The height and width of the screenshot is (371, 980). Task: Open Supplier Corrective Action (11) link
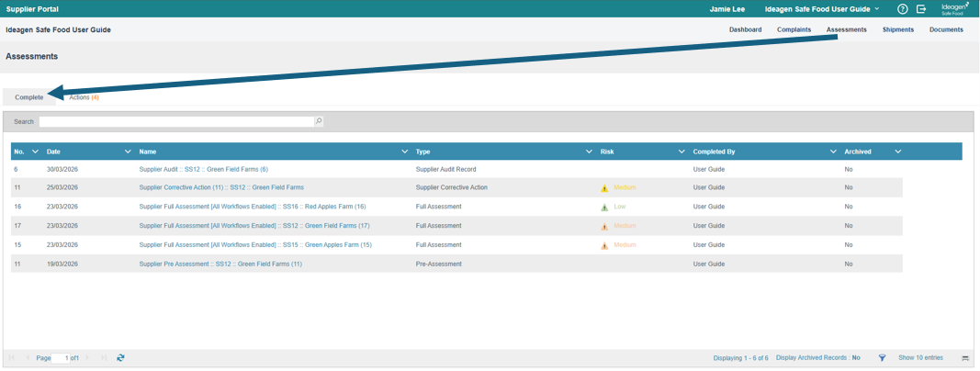(221, 187)
